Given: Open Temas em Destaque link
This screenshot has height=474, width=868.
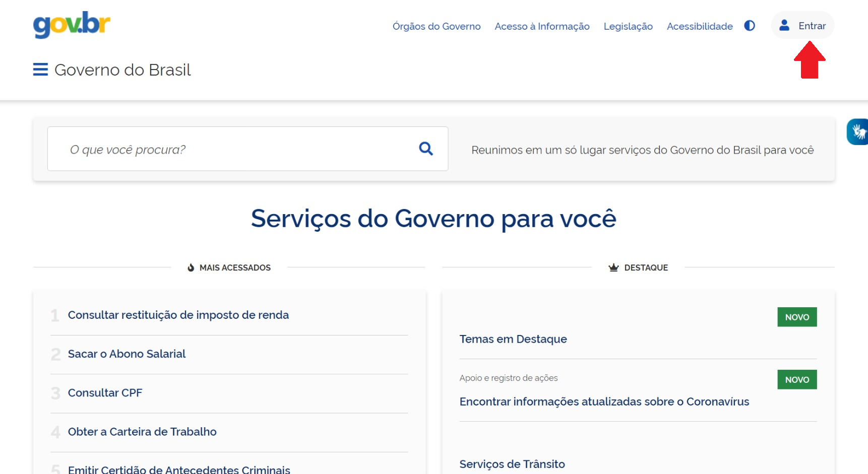Looking at the screenshot, I should point(513,339).
